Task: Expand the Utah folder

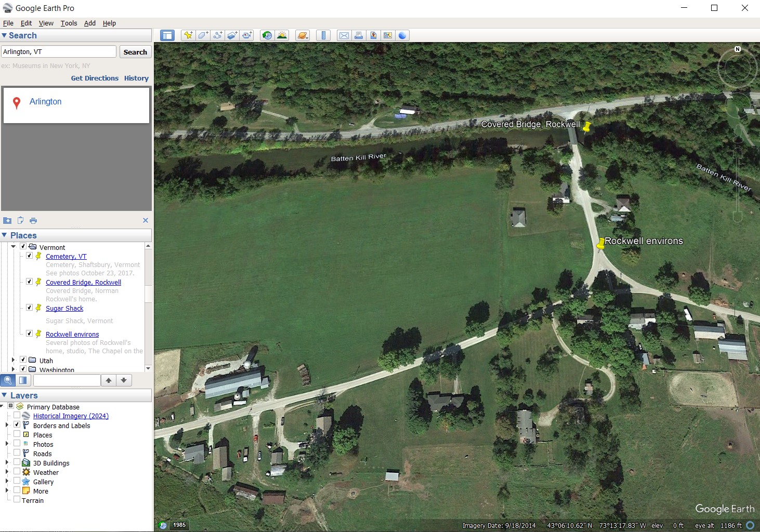Action: pyautogui.click(x=13, y=360)
